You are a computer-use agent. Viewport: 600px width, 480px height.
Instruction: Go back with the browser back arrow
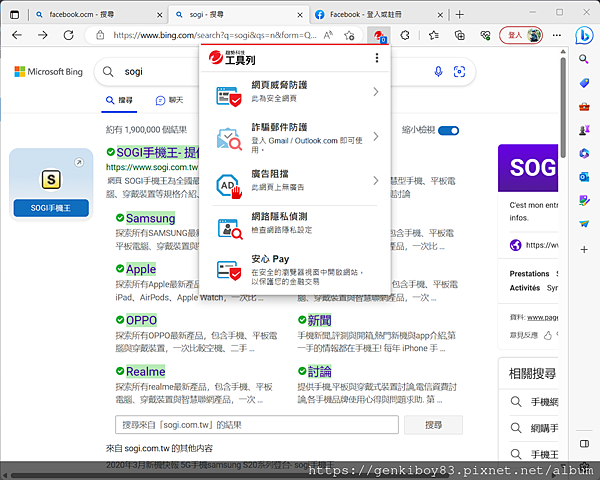[x=17, y=35]
